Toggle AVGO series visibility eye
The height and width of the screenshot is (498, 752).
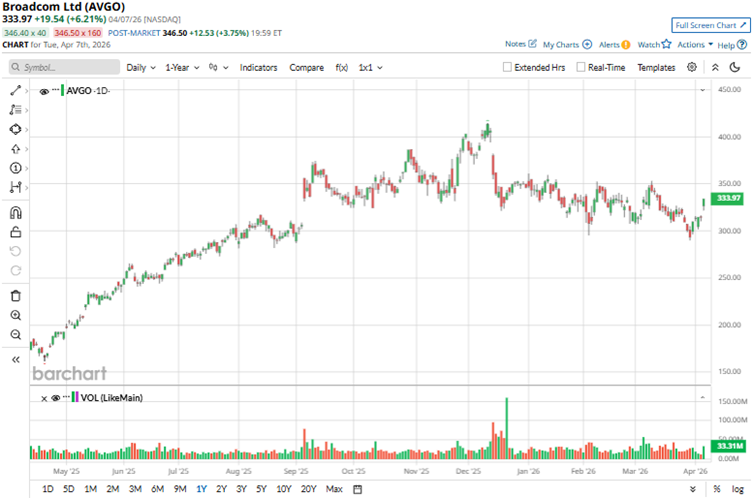[x=44, y=91]
